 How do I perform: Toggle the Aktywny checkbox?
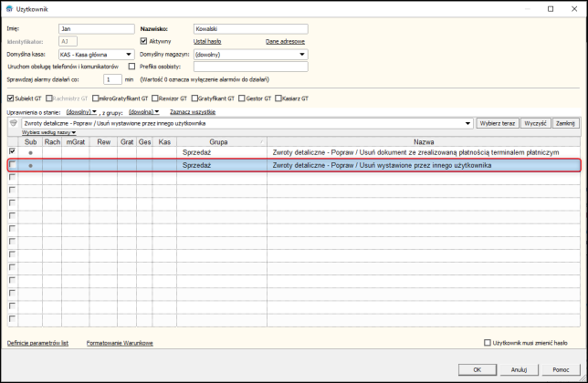pos(143,41)
